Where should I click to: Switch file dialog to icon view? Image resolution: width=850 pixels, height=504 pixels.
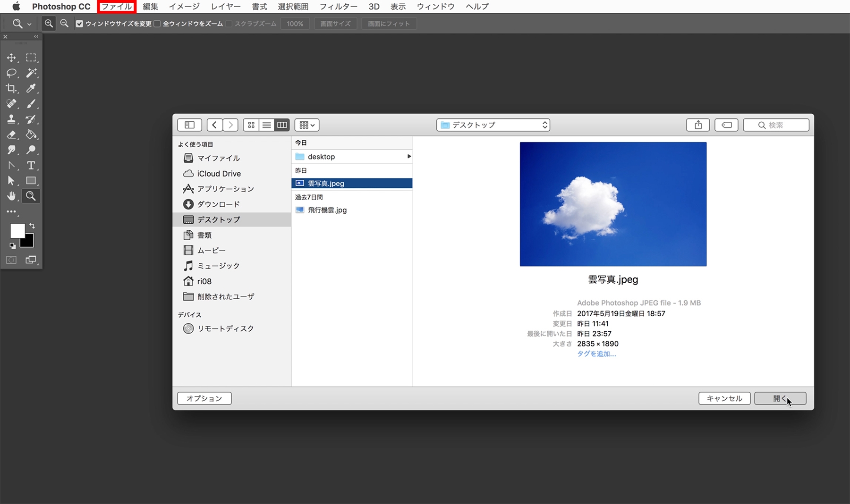251,125
